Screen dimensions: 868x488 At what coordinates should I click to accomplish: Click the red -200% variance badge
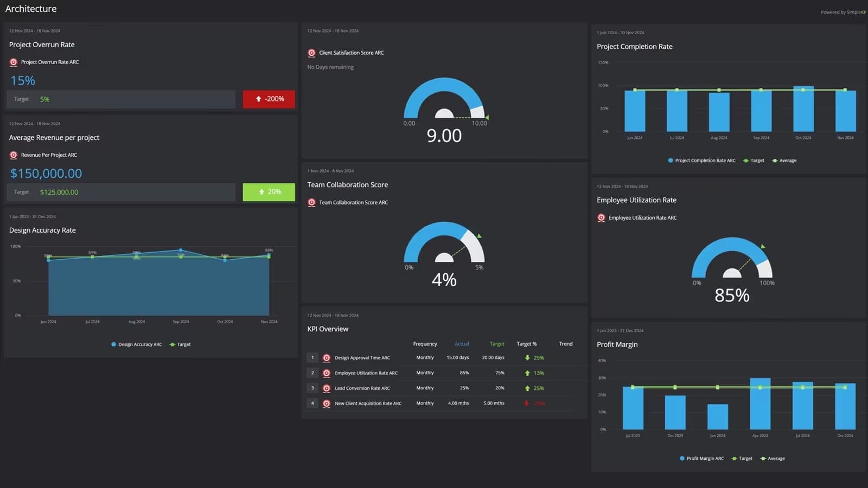pyautogui.click(x=269, y=99)
